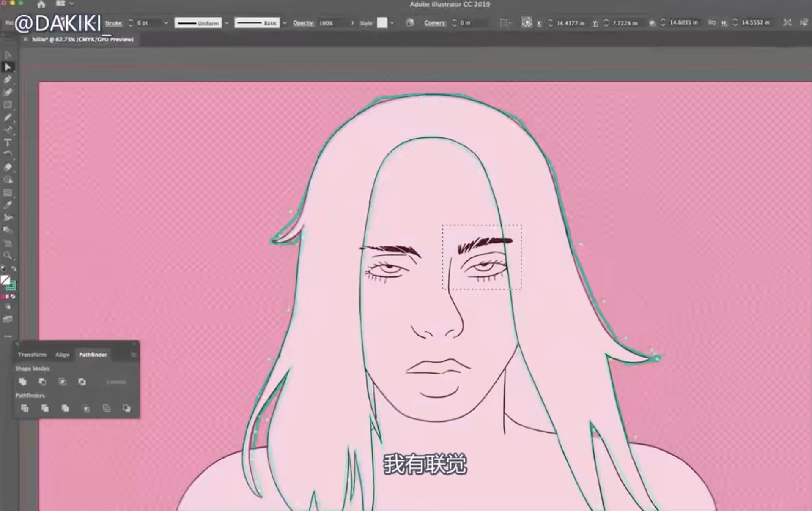
Task: Open the Basic brush definition dropdown
Action: 285,23
